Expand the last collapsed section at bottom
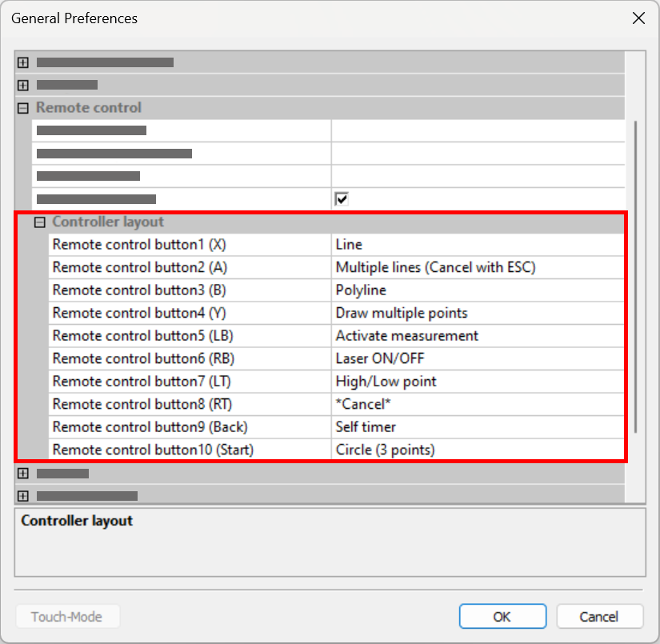The height and width of the screenshot is (644, 660). pyautogui.click(x=23, y=496)
